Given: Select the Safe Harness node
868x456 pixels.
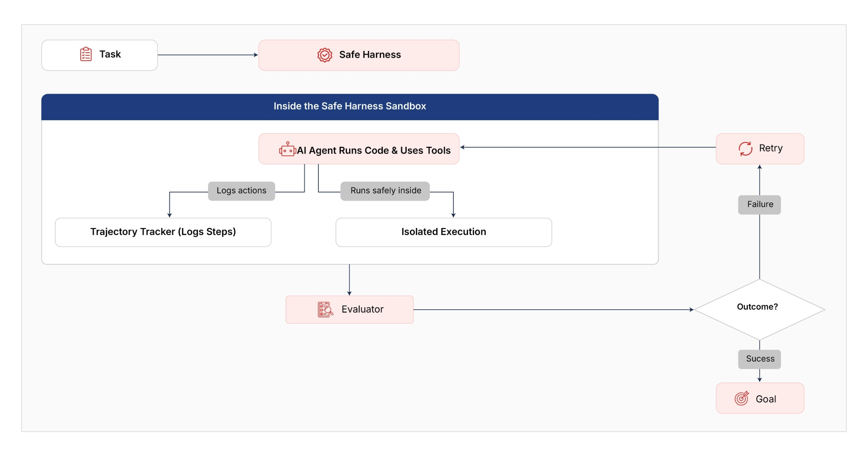Looking at the screenshot, I should point(359,55).
